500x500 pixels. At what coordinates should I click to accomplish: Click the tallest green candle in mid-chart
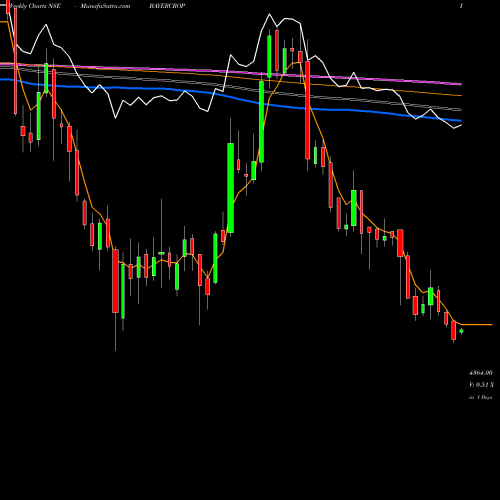[230, 188]
